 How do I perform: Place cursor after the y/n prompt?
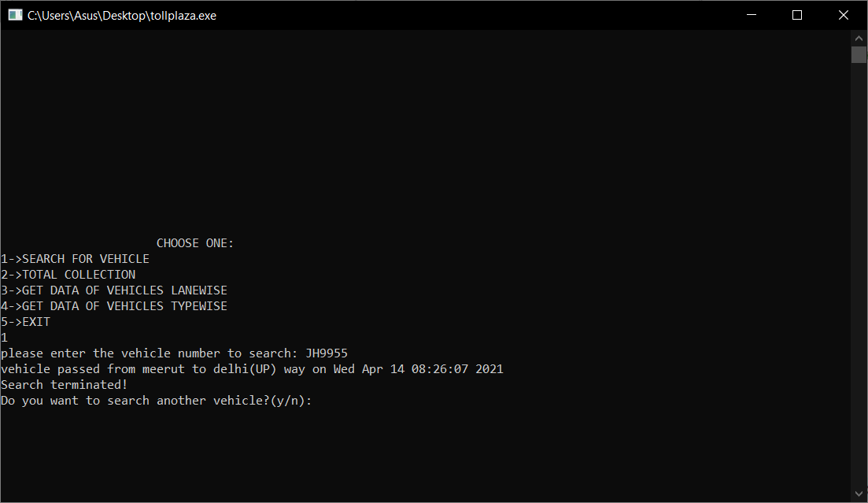pos(319,400)
